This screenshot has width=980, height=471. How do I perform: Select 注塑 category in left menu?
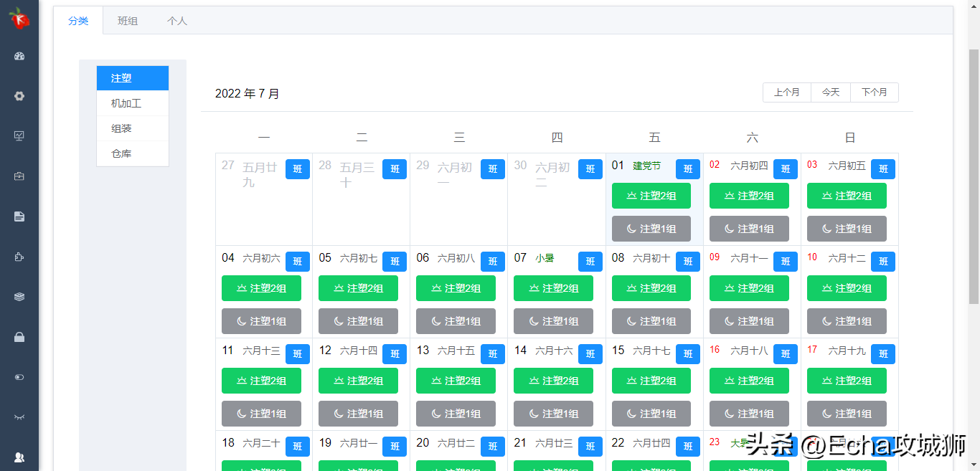point(133,78)
